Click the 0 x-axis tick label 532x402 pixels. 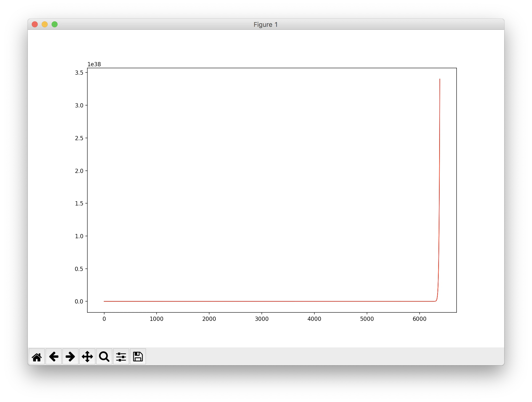click(x=104, y=319)
